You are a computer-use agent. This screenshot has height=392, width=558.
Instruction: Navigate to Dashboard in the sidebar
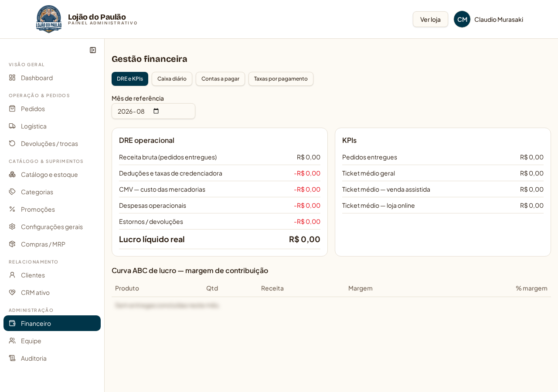click(x=52, y=78)
